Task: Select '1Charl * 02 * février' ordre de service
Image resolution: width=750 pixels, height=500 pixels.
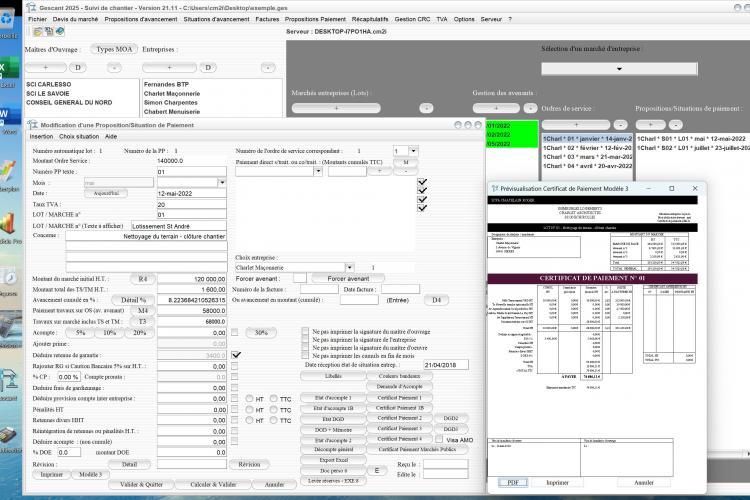Action: point(587,148)
